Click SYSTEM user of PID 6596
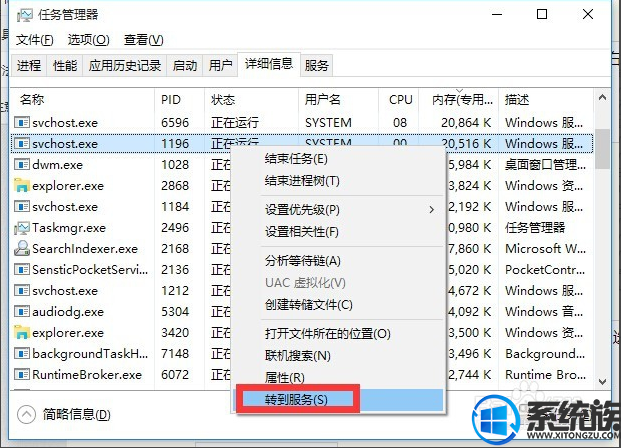This screenshot has width=621, height=448. (328, 123)
